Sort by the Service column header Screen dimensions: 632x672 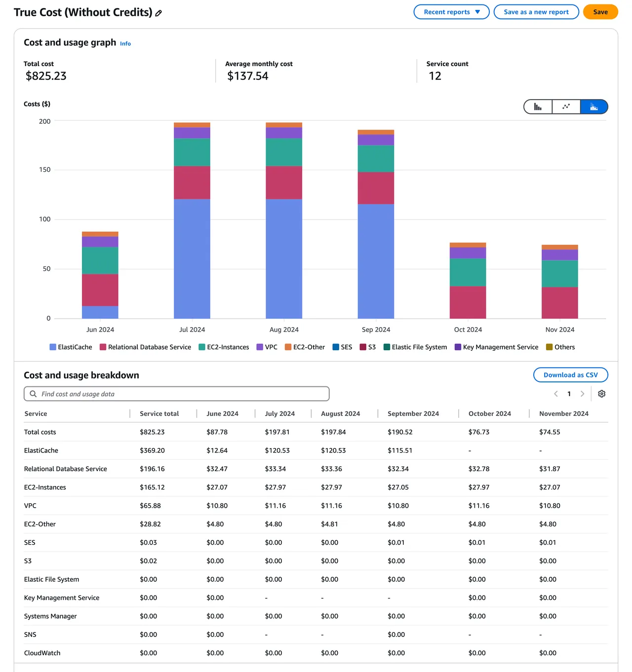pos(36,413)
